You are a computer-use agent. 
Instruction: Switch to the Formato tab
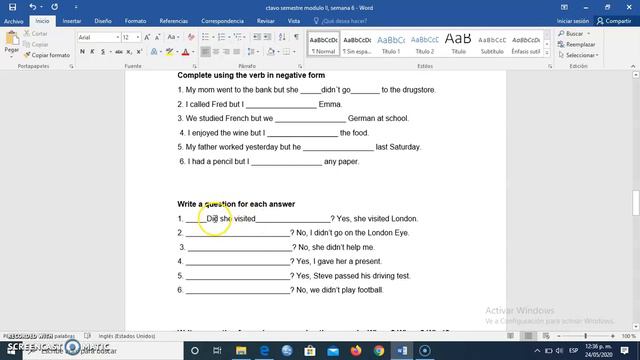click(x=136, y=21)
